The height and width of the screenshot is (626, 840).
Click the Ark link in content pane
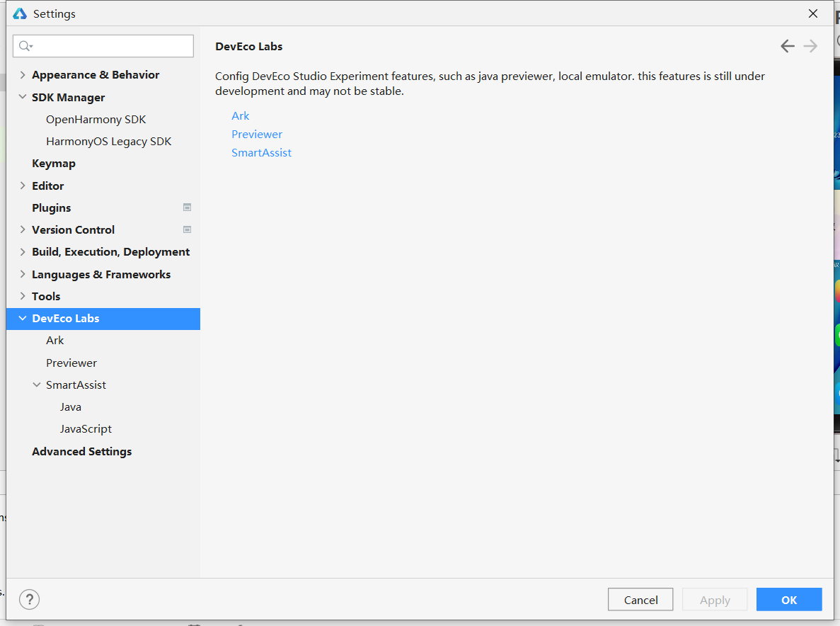[x=241, y=115]
